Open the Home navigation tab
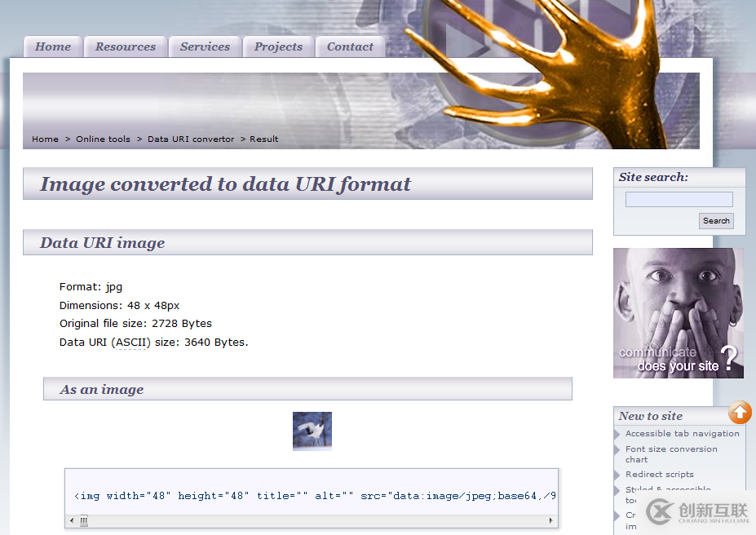The height and width of the screenshot is (535, 756). click(53, 46)
